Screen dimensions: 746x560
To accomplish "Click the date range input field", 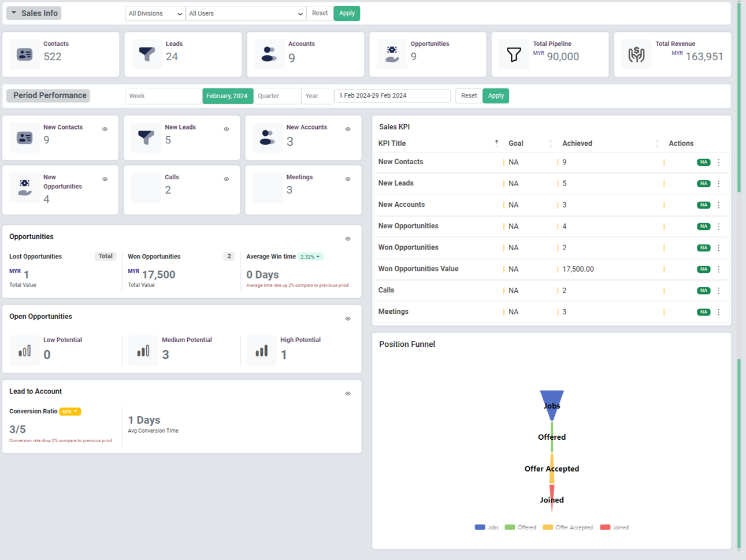I will pyautogui.click(x=392, y=96).
